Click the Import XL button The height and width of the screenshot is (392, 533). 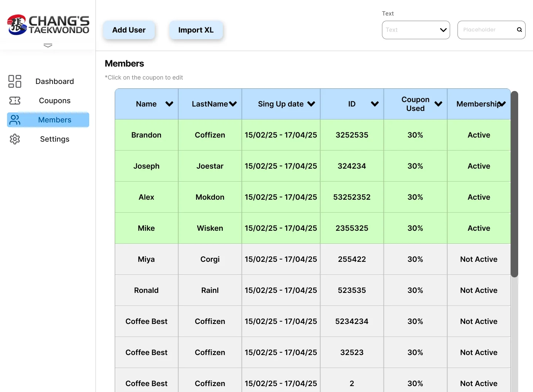(x=196, y=30)
